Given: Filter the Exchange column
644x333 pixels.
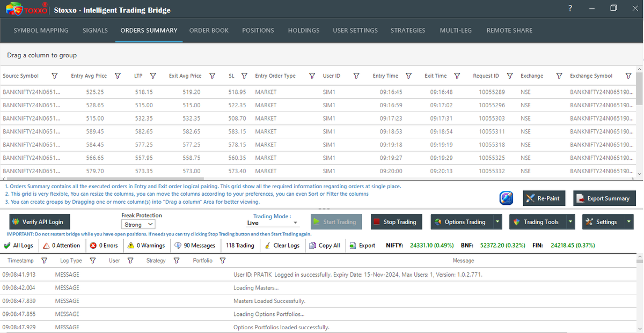Looking at the screenshot, I should click(x=559, y=76).
